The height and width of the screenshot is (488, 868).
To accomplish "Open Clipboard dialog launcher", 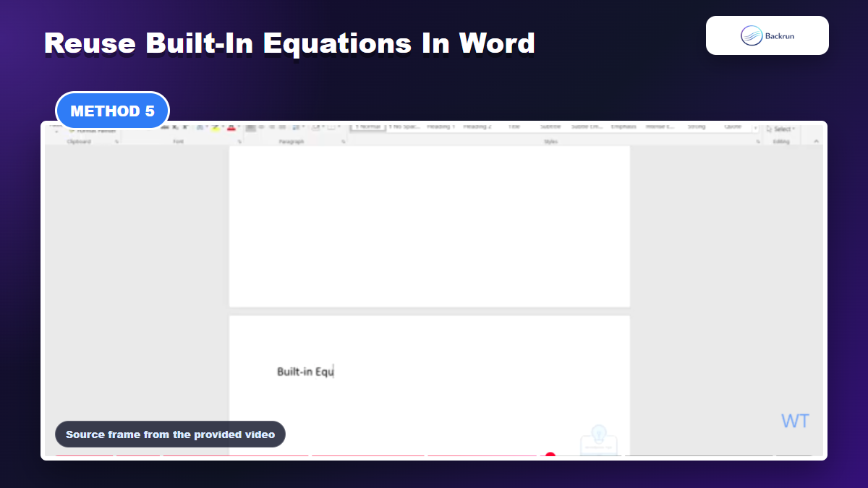I will click(116, 142).
